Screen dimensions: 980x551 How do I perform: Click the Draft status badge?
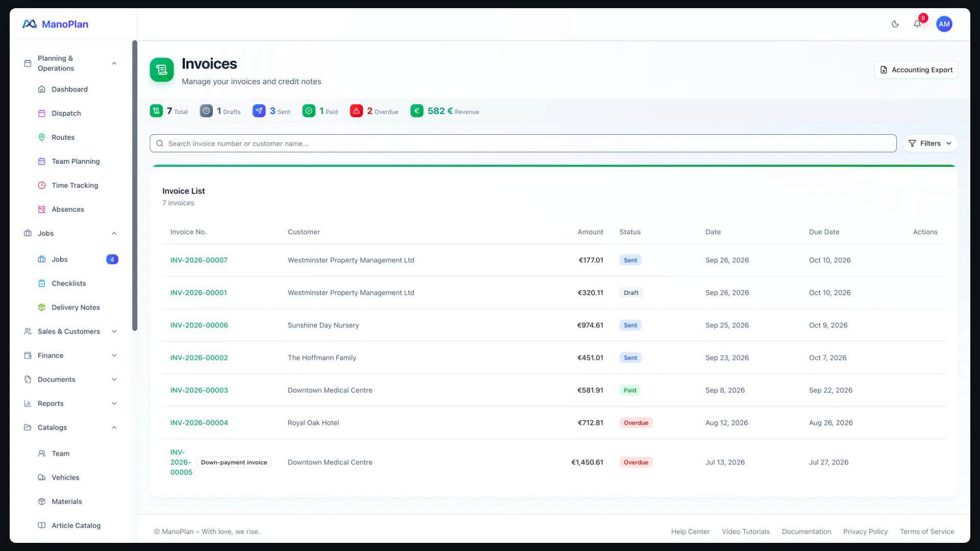(631, 293)
